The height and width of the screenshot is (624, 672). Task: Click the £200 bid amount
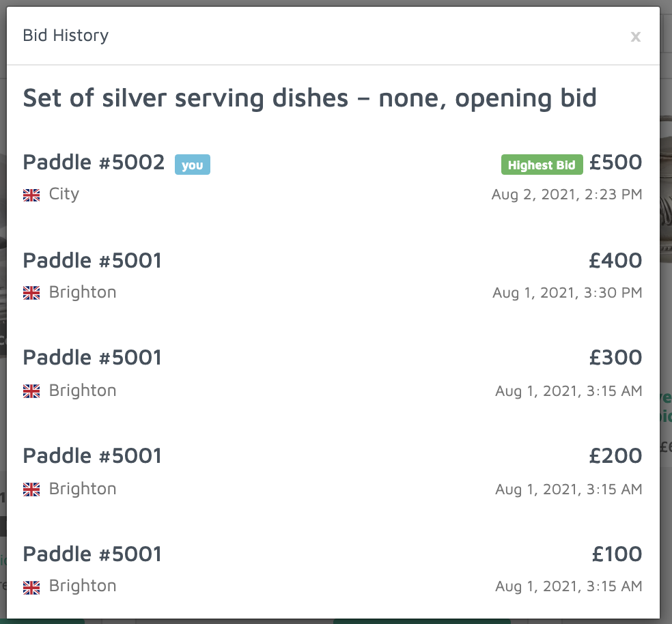coord(615,456)
